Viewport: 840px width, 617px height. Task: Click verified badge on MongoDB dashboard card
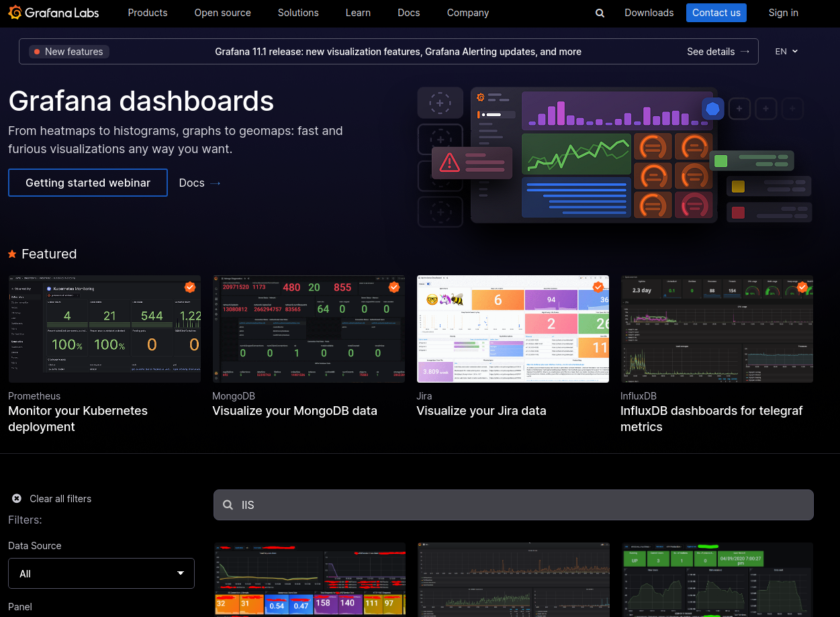394,287
